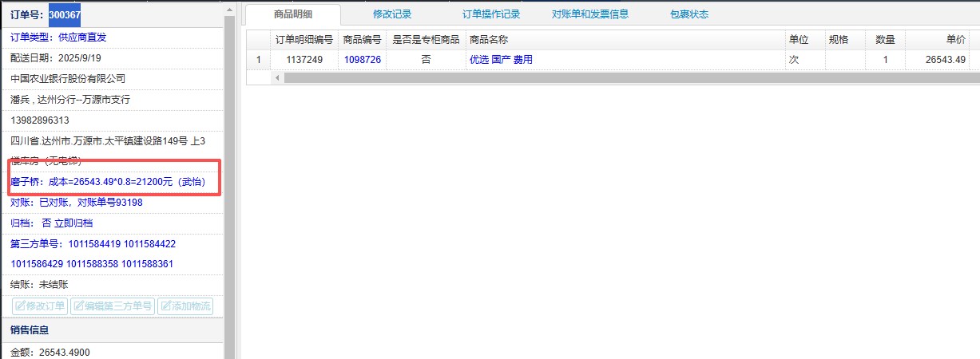The width and height of the screenshot is (980, 359).
Task: Open the 订单操作记录 tab
Action: pos(491,14)
